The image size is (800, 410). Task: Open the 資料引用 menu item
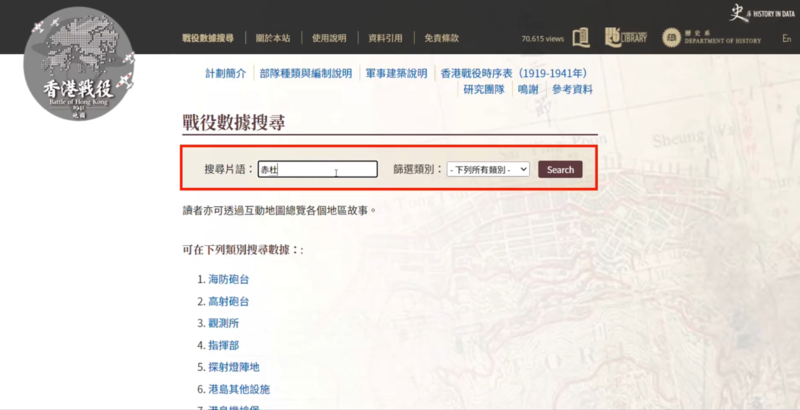point(385,38)
